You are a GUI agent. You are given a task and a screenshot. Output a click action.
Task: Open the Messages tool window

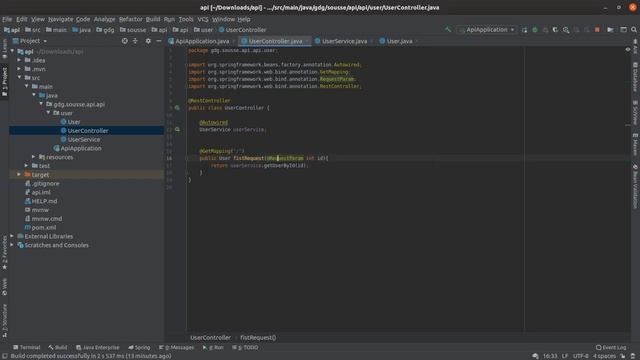(176, 347)
